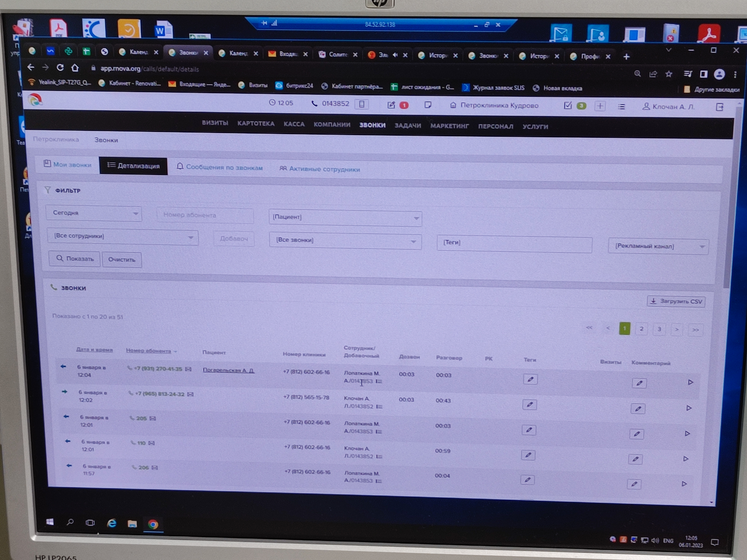This screenshot has width=747, height=560.
Task: Switch to the Мои звонки tab
Action: (68, 165)
